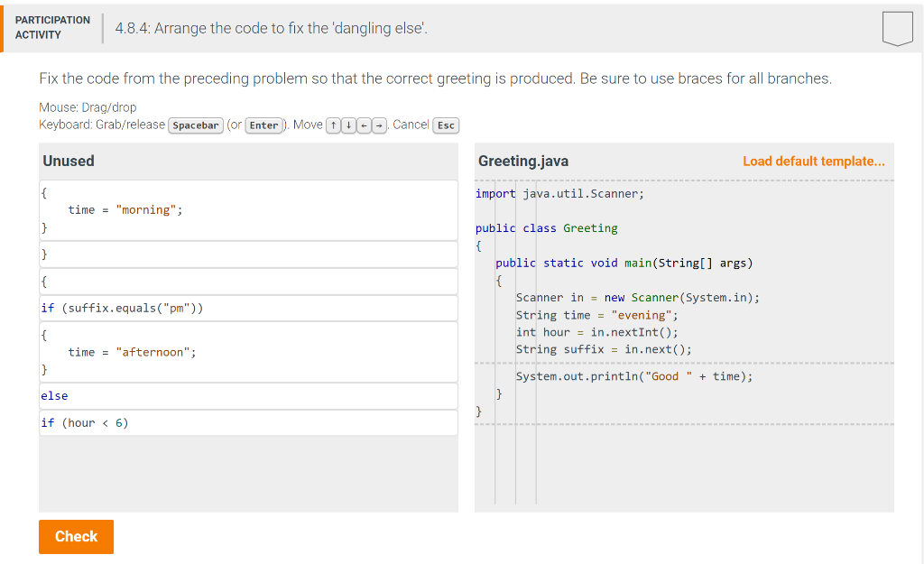The image size is (924, 564).
Task: Click the Esc cancel key badge
Action: 446,125
